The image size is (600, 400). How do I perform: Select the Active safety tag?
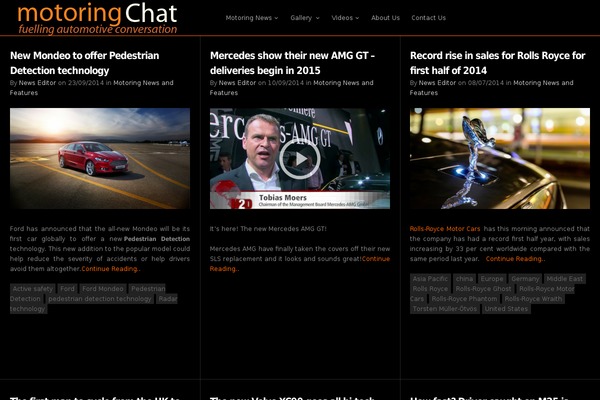[33, 289]
